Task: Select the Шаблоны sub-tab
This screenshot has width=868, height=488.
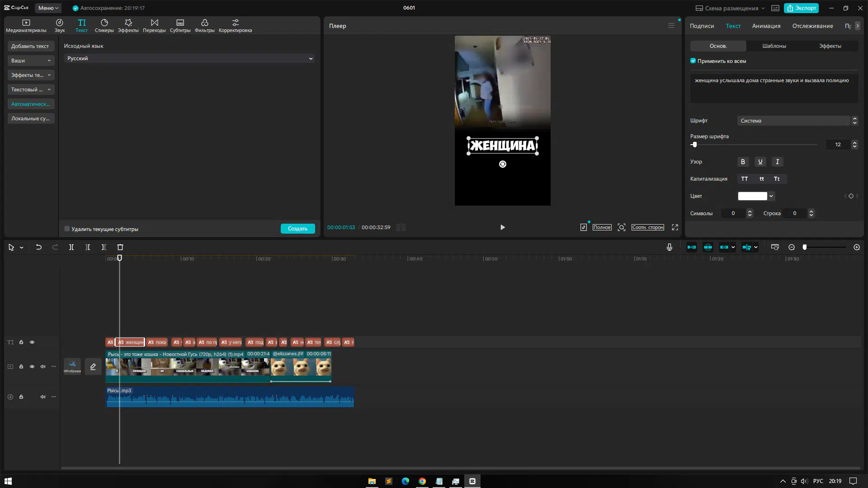Action: 774,46
